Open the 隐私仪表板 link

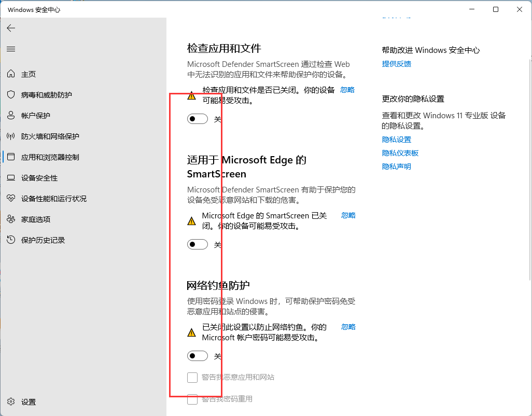click(x=400, y=153)
